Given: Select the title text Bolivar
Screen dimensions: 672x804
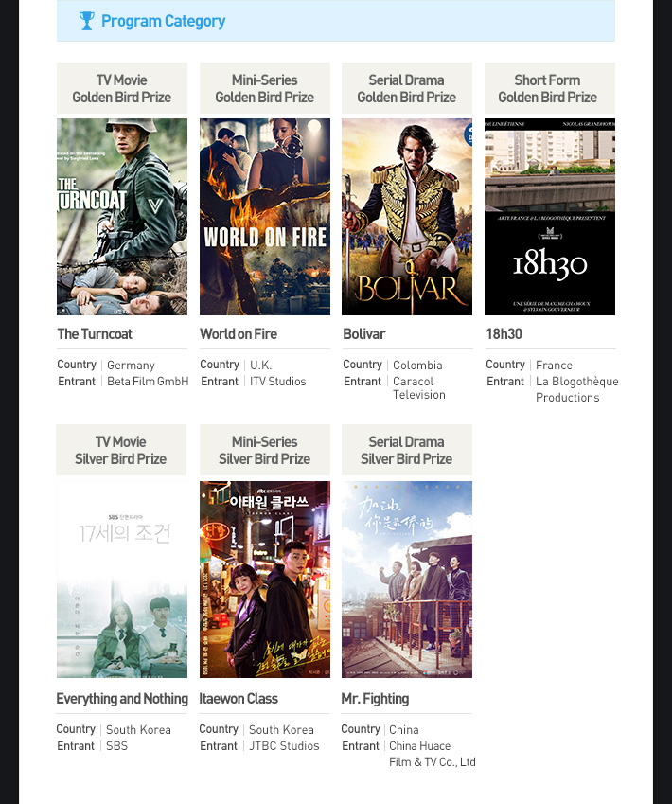Looking at the screenshot, I should [x=364, y=334].
